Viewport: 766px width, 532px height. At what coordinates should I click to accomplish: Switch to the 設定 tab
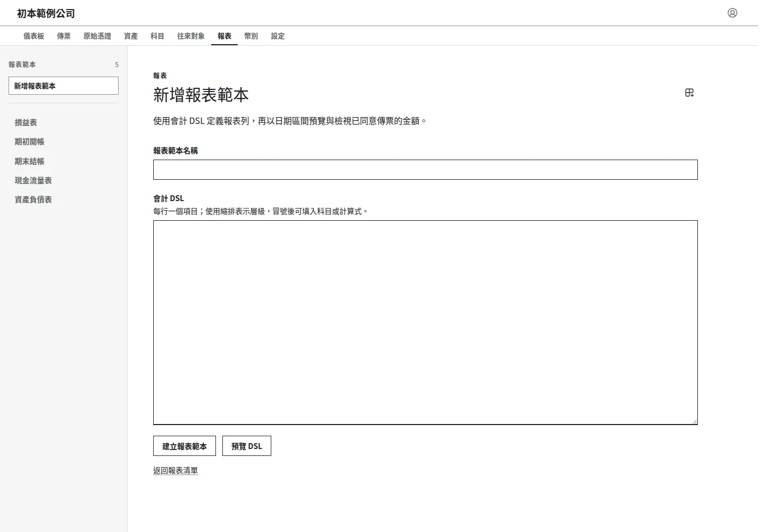coord(278,36)
